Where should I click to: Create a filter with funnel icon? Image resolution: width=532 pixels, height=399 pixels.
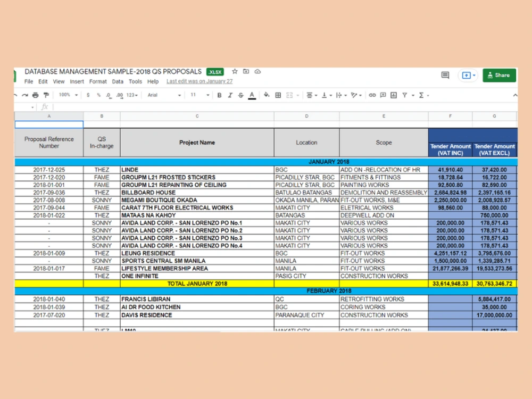pos(405,95)
